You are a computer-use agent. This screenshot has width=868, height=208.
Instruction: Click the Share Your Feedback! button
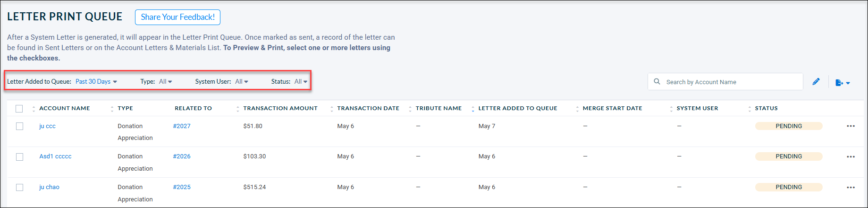tap(177, 17)
